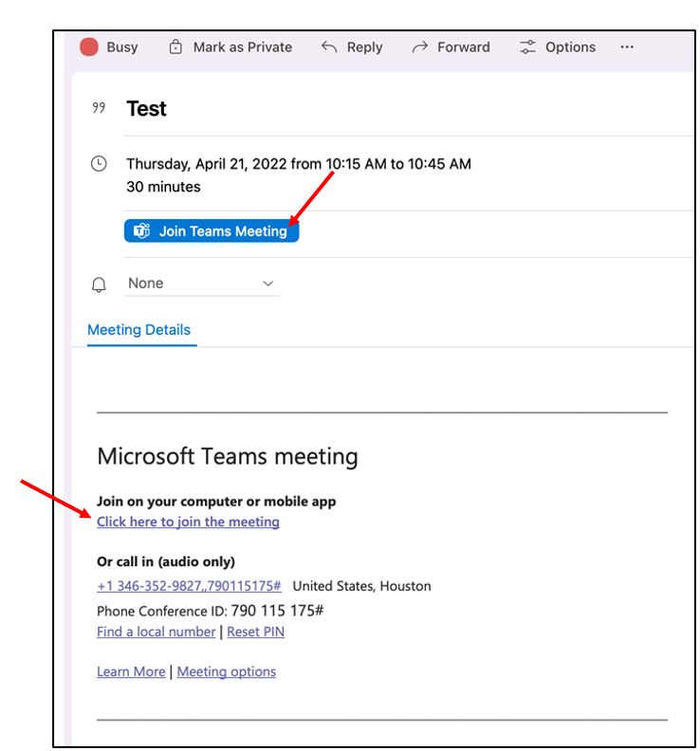Click the Reset PIN link
The height and width of the screenshot is (751, 700).
[x=255, y=632]
